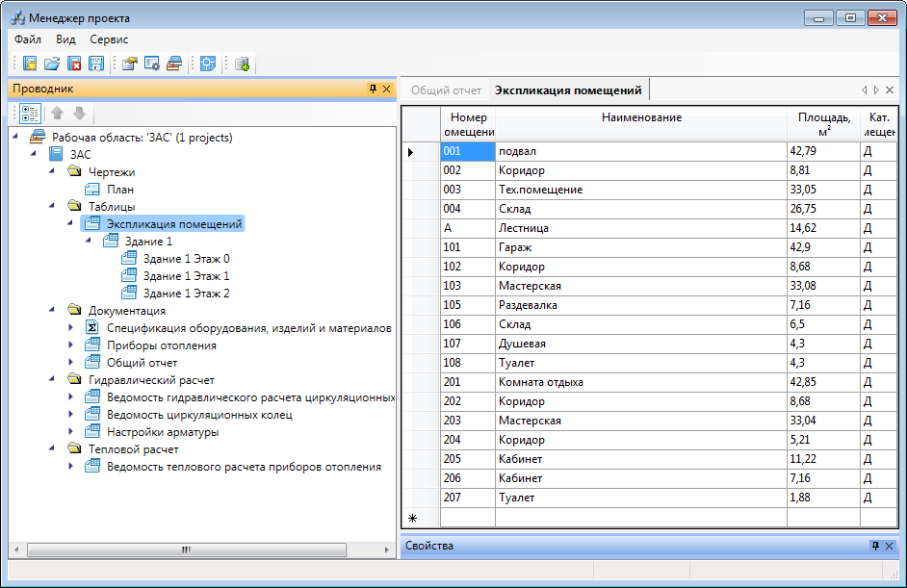Select Общий отчет in the tree

pos(142,363)
